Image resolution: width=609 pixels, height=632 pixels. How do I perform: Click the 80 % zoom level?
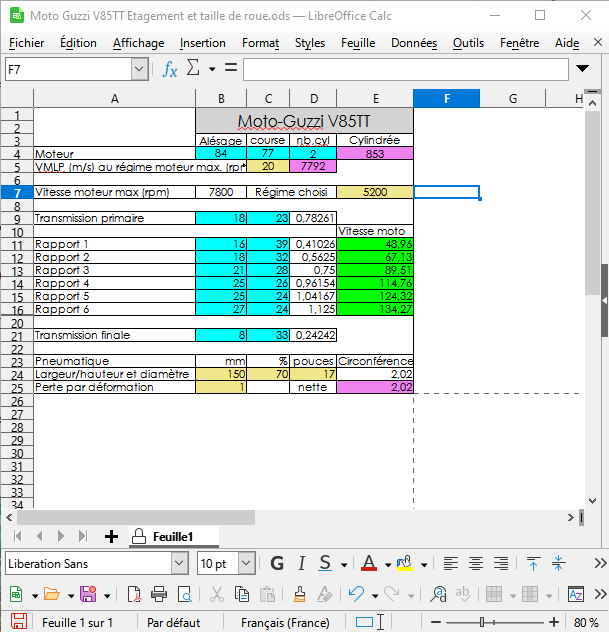click(x=586, y=622)
